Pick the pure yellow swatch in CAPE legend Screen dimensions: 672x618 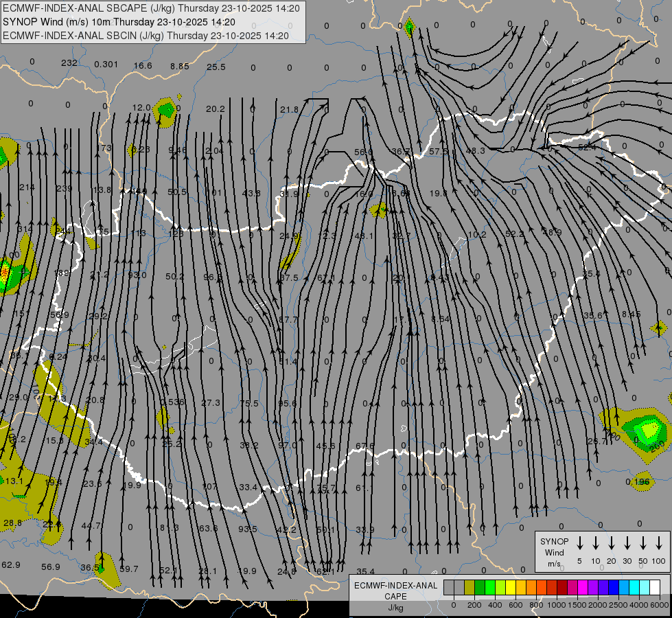pyautogui.click(x=511, y=587)
